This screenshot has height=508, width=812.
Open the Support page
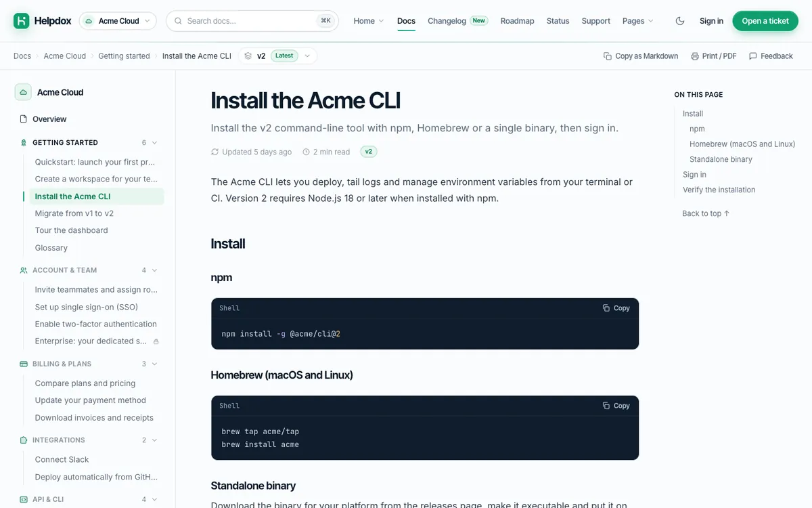[x=595, y=21]
